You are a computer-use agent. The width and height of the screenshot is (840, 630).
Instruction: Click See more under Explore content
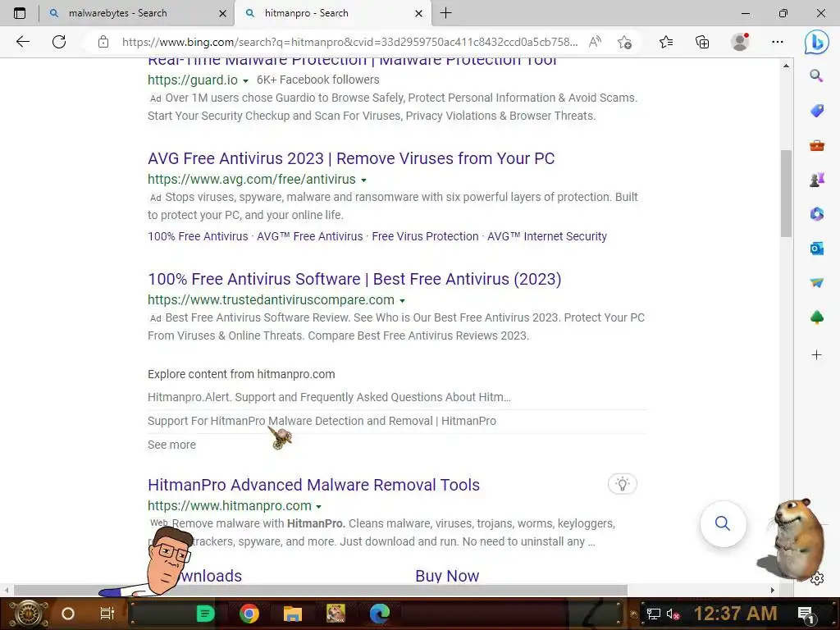pyautogui.click(x=171, y=445)
